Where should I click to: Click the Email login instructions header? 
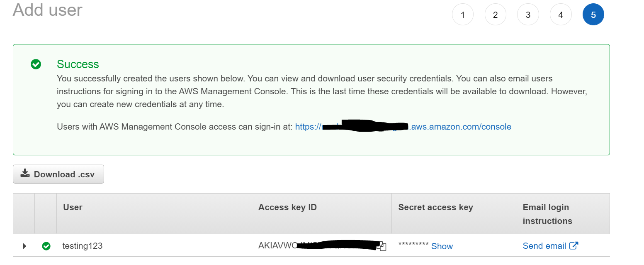tap(547, 213)
